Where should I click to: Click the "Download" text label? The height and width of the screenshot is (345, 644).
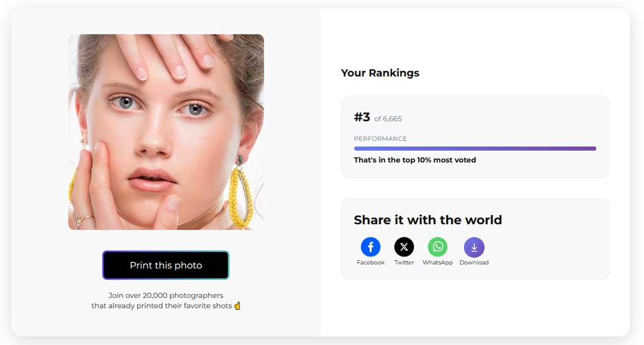[x=474, y=263]
